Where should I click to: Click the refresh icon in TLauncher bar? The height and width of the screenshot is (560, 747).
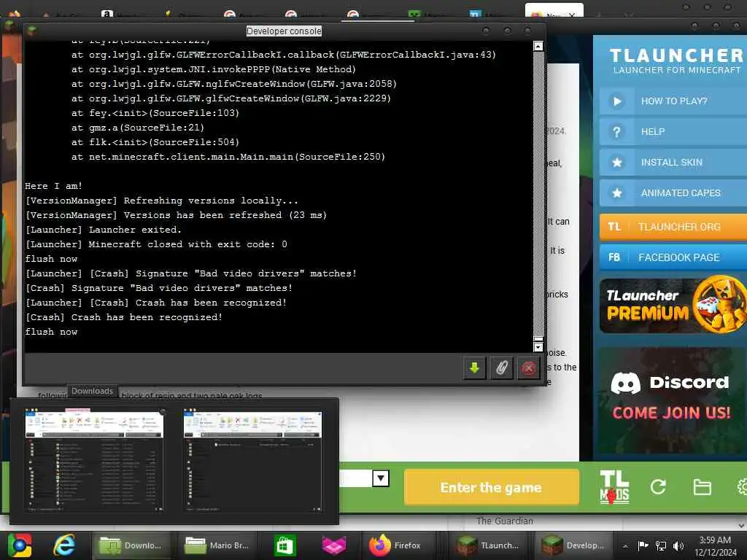[658, 486]
